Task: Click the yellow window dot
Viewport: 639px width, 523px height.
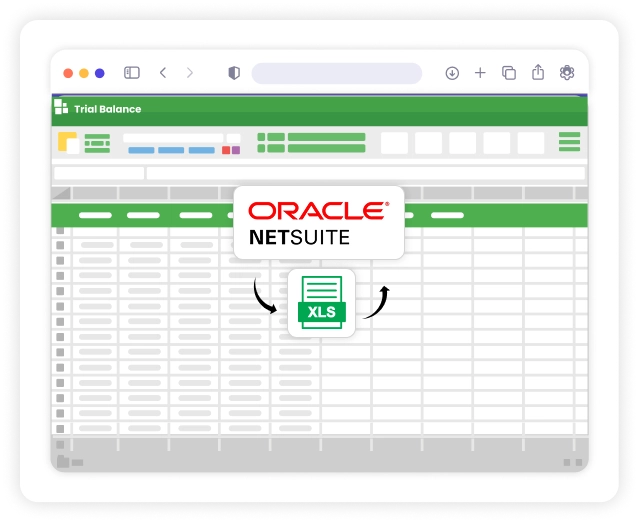Action: pyautogui.click(x=84, y=73)
